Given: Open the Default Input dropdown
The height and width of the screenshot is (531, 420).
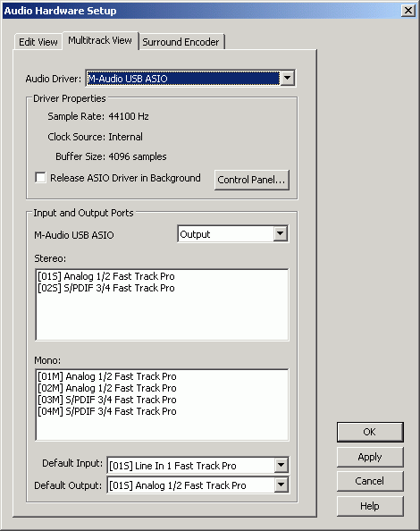Looking at the screenshot, I should 281,466.
